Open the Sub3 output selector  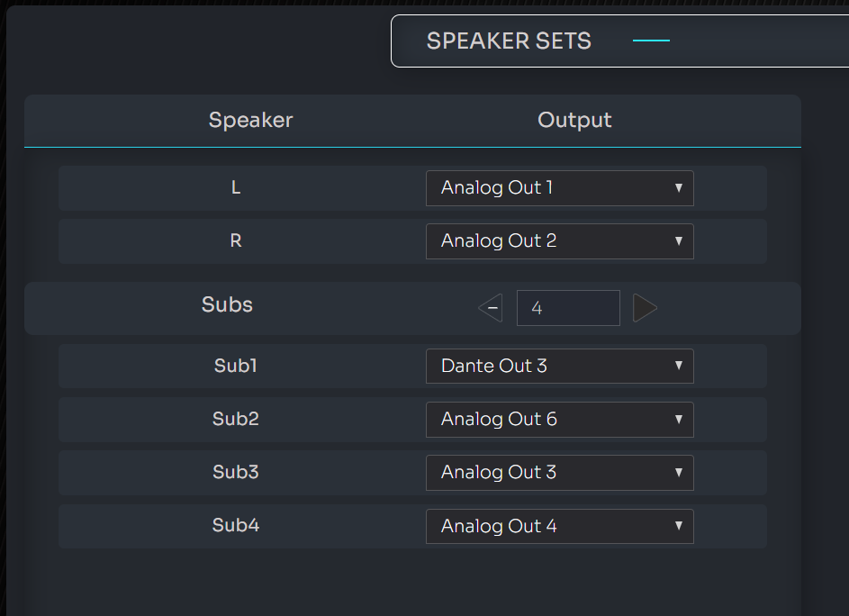[x=559, y=473]
